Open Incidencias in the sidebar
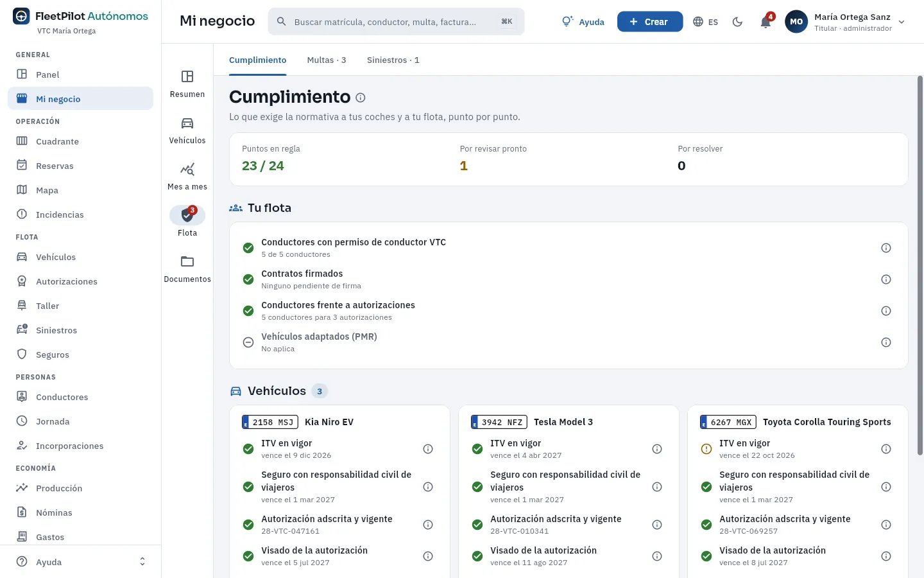This screenshot has width=924, height=578. (x=80, y=215)
